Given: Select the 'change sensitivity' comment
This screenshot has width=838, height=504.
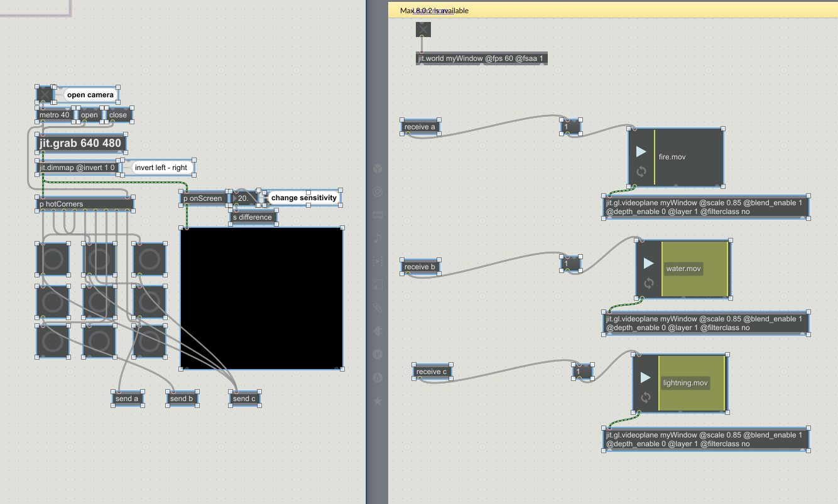Looking at the screenshot, I should pos(304,198).
